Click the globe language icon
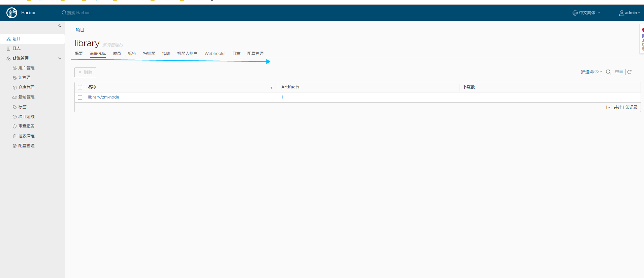Screen dimensions: 644x278 (575, 13)
